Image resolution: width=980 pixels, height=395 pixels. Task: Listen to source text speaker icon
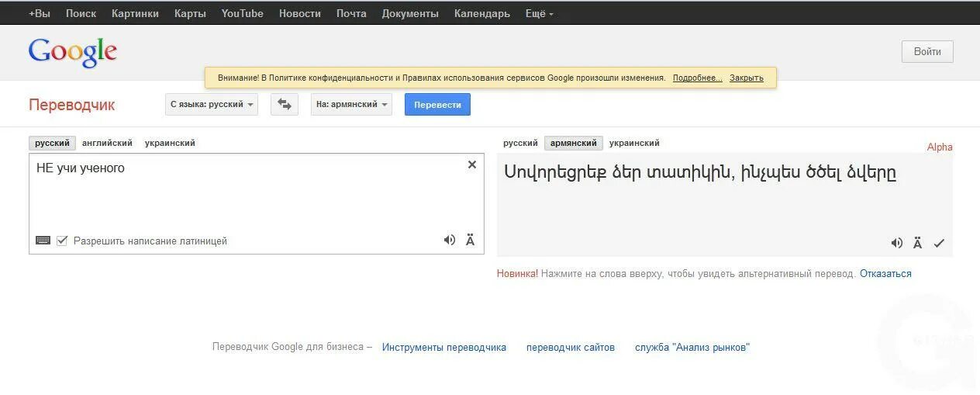pos(450,240)
